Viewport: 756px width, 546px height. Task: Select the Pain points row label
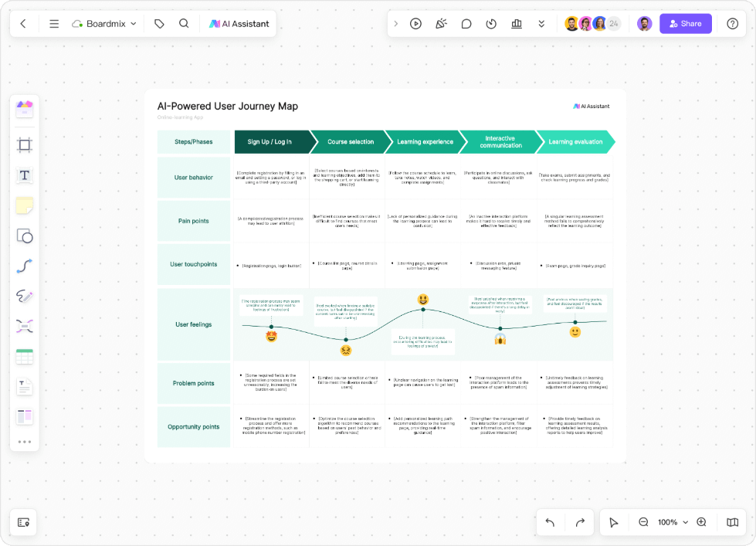(193, 221)
